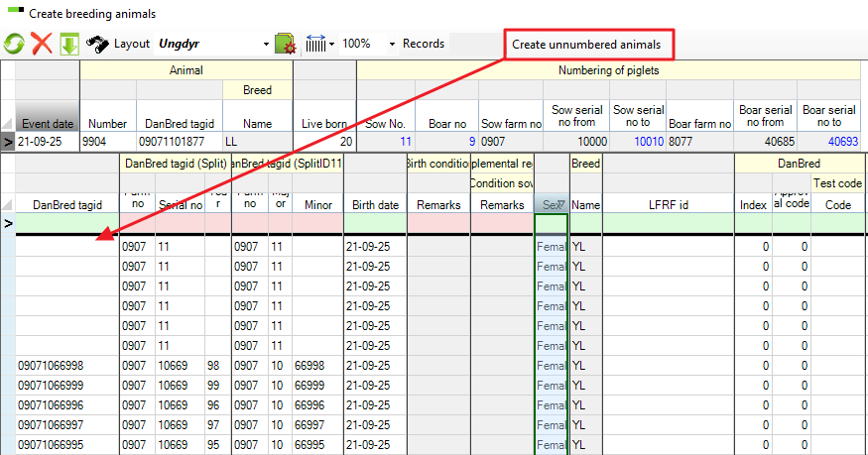Viewport: 868px width, 455px height.
Task: Edit Boar no value 9
Action: [x=446, y=142]
